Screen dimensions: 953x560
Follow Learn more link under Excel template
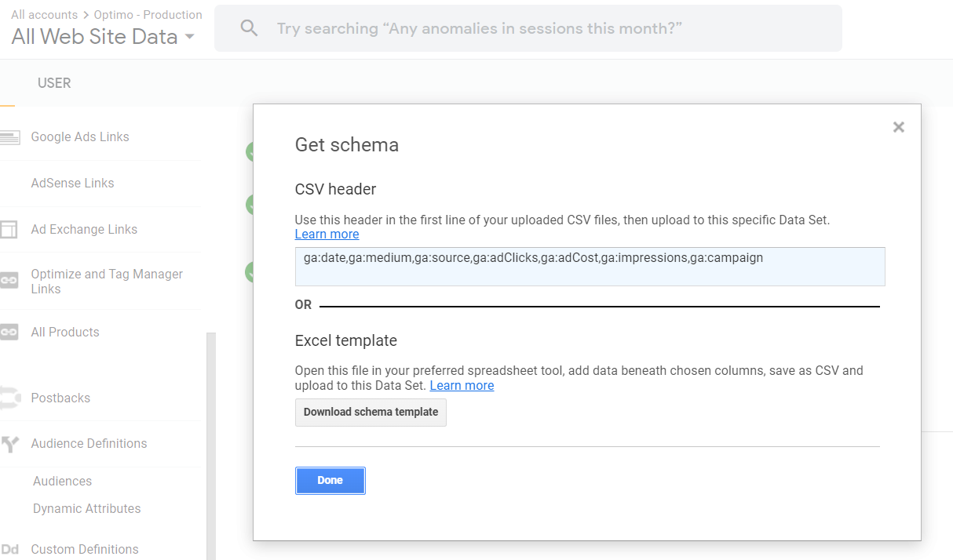(x=462, y=386)
